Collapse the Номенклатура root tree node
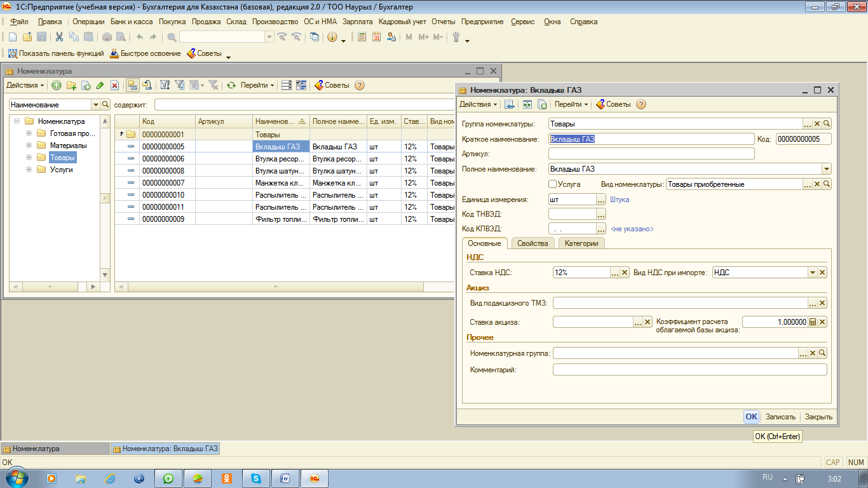 (17, 121)
